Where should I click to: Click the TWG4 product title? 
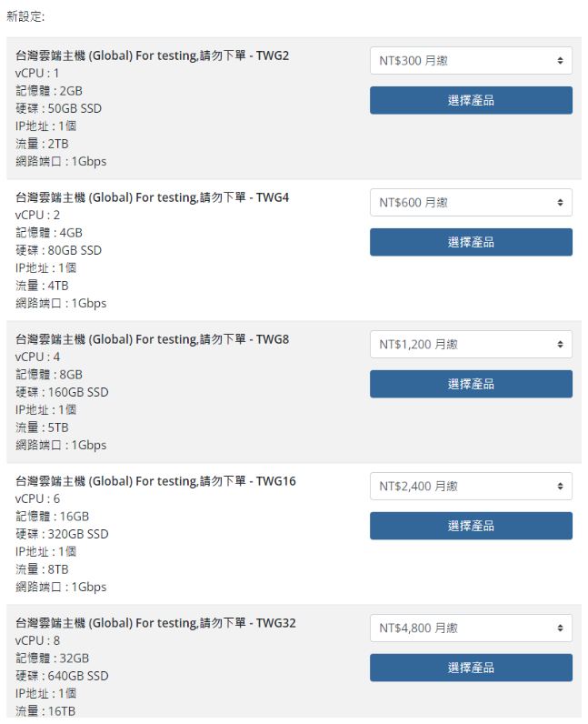(x=152, y=197)
